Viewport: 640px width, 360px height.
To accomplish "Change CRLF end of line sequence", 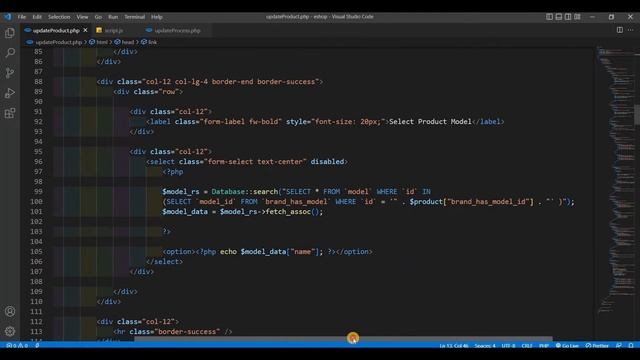I will 527,345.
